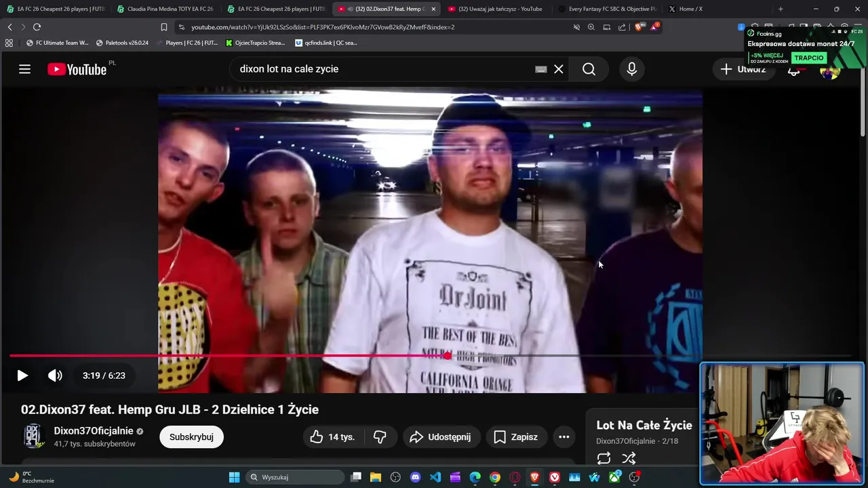Open Microsoft Edge from the taskbar
This screenshot has width=868, height=488.
475,477
